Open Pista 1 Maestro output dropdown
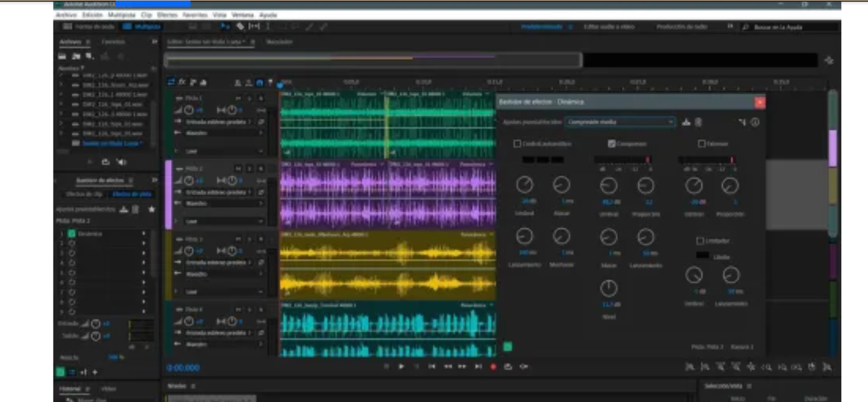The height and width of the screenshot is (402, 868). (224, 133)
